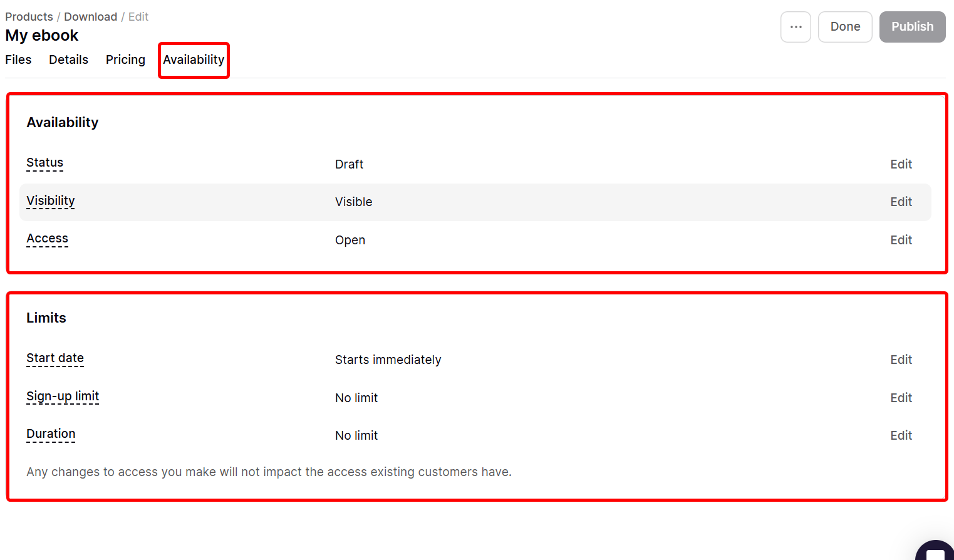Open the three-dot more options menu
Screen dimensions: 954x560
pyautogui.click(x=796, y=27)
